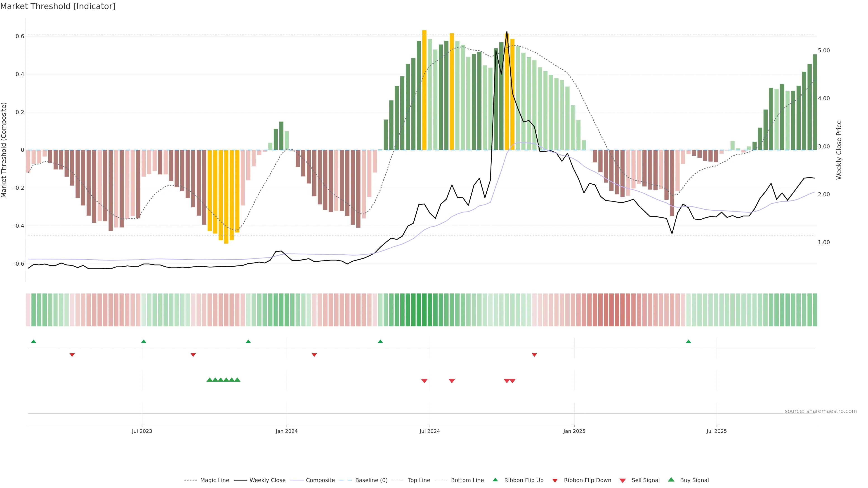
Task: Click the Ribbon Flip Up marker near Jul 2023
Action: [144, 342]
